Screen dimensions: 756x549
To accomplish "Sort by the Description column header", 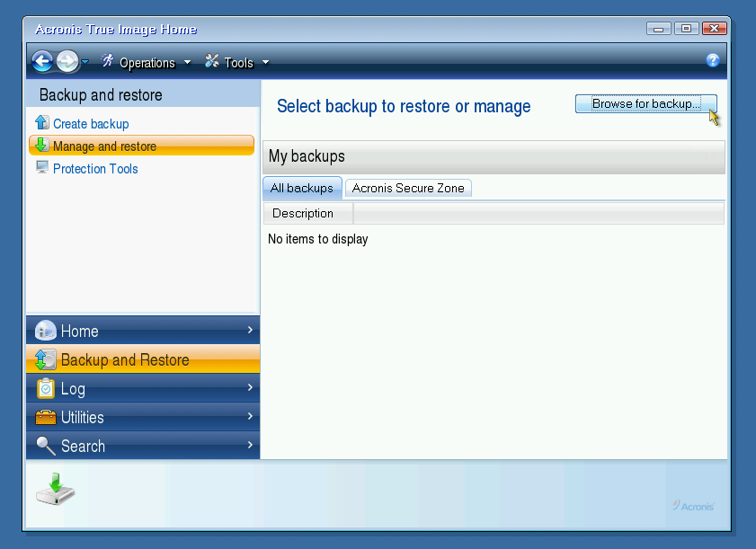I will tap(303, 213).
